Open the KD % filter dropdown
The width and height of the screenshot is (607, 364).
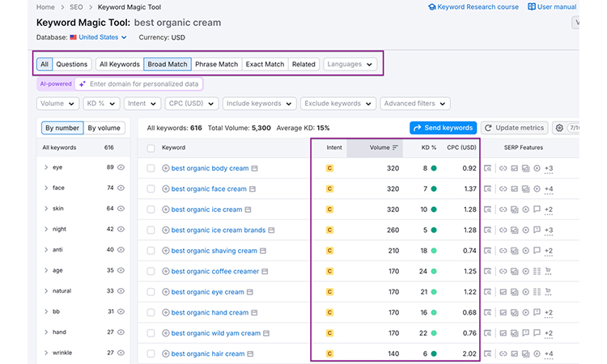[101, 104]
